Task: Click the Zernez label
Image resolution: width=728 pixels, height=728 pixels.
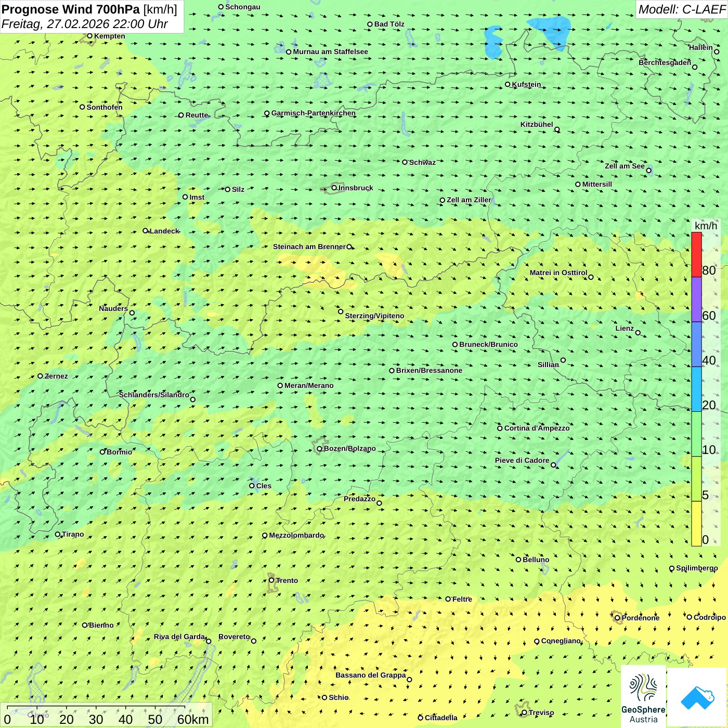Action: (56, 376)
